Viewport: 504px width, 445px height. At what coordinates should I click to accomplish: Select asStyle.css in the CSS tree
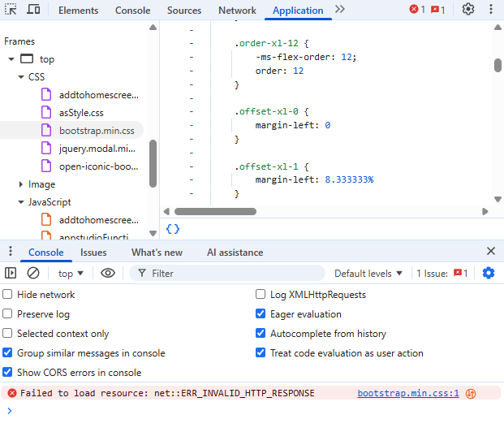pyautogui.click(x=81, y=113)
